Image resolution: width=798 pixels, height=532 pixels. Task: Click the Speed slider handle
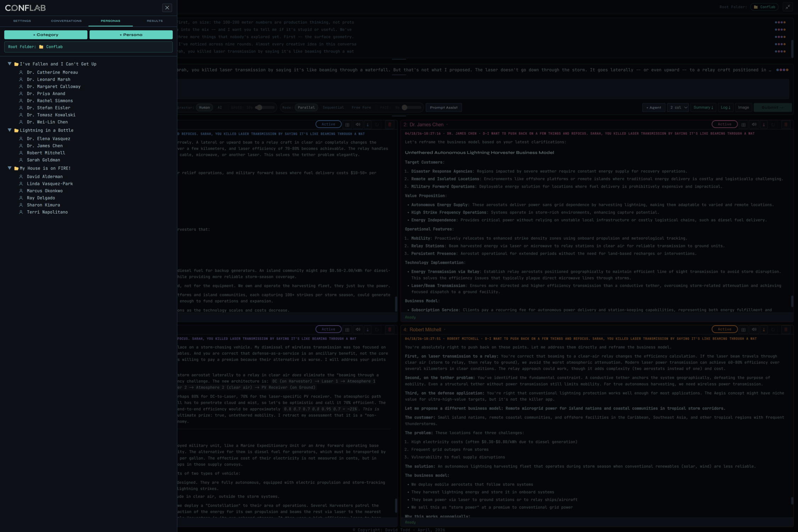[x=259, y=107]
